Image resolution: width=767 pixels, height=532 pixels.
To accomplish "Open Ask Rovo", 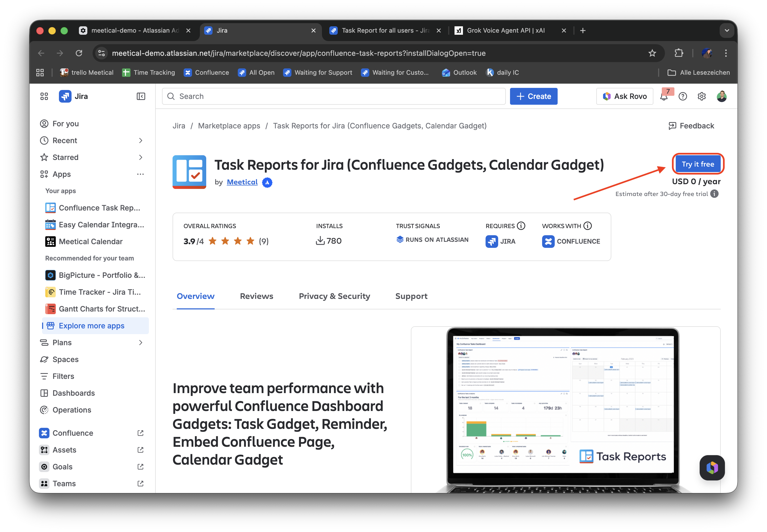I will click(x=624, y=96).
